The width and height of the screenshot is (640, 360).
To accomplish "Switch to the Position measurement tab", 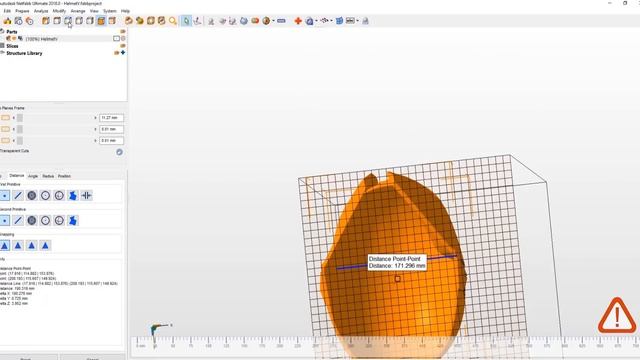I will coord(64,176).
